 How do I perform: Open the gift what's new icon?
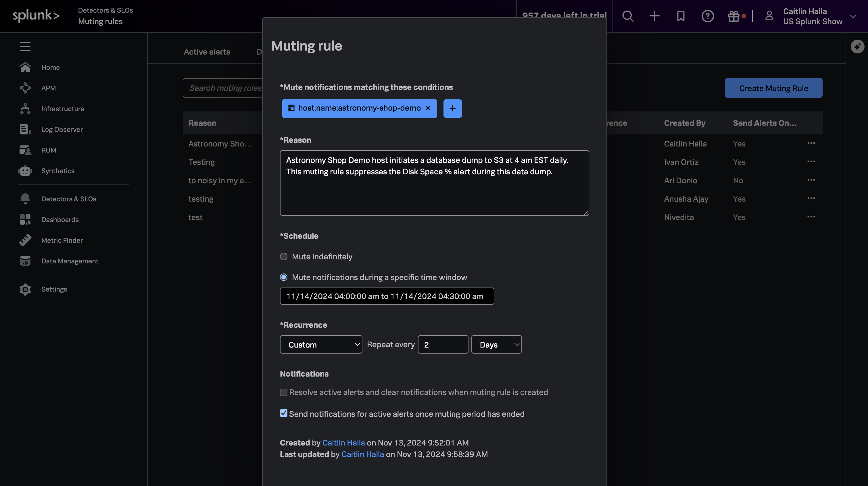coord(733,16)
